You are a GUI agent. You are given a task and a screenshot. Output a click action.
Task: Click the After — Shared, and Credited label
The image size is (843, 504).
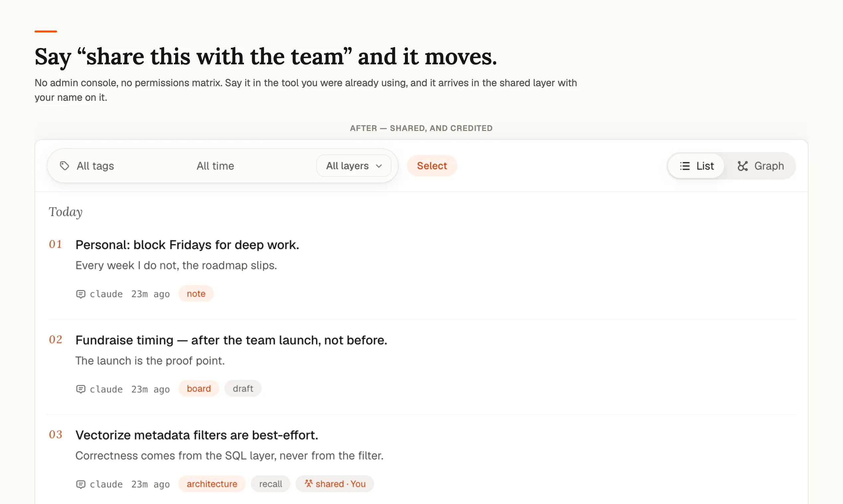pyautogui.click(x=421, y=128)
